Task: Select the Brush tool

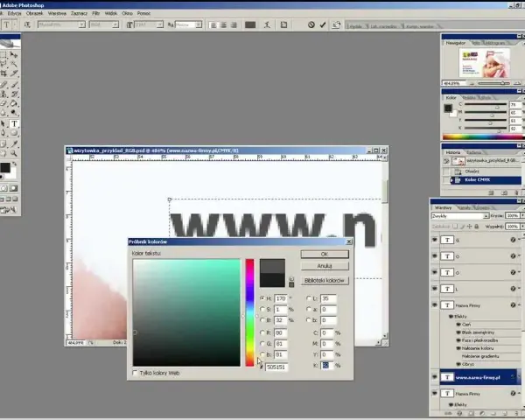Action: tap(14, 85)
